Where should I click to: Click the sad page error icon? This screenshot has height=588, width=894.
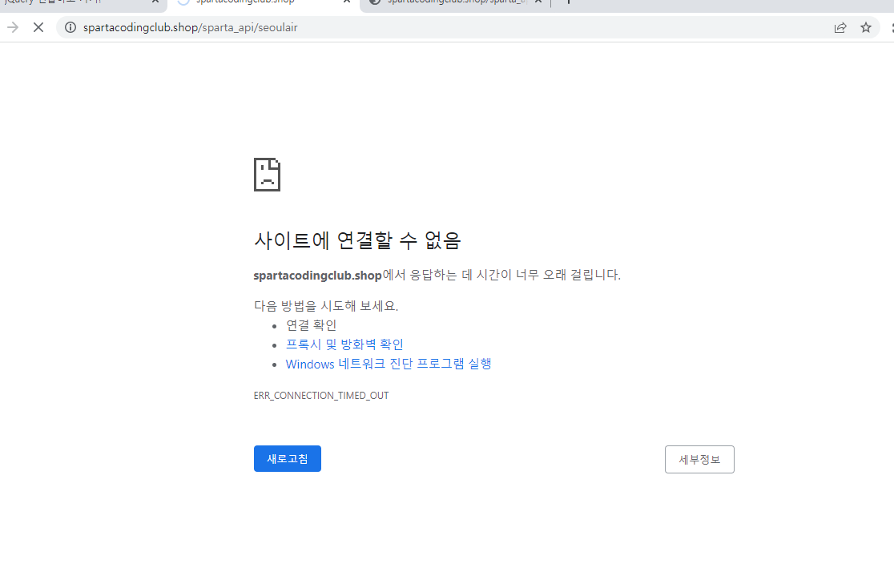[267, 175]
